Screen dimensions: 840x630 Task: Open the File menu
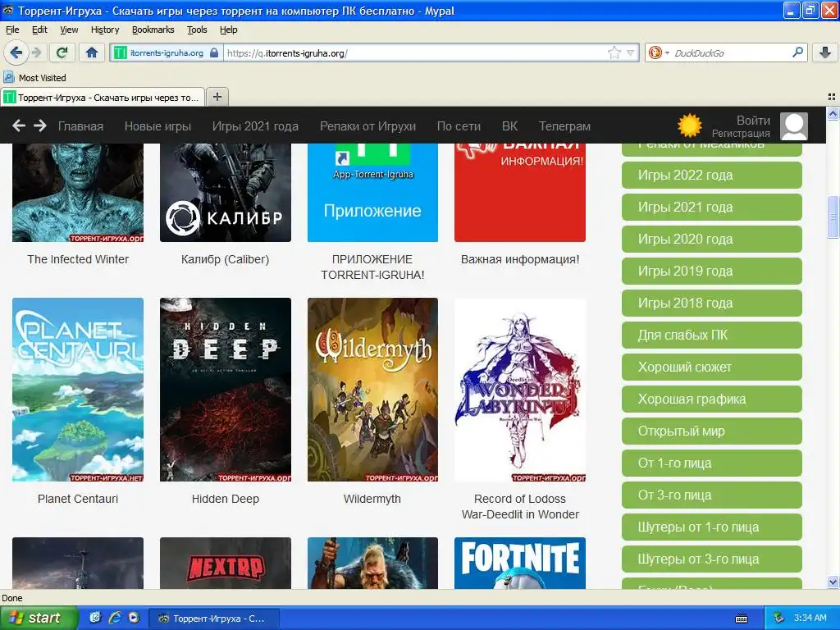coord(11,30)
